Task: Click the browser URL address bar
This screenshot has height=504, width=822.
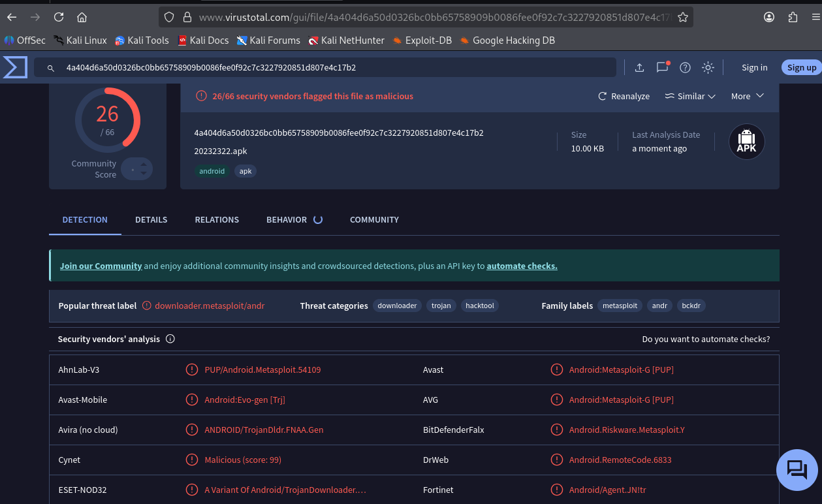Action: pyautogui.click(x=426, y=17)
